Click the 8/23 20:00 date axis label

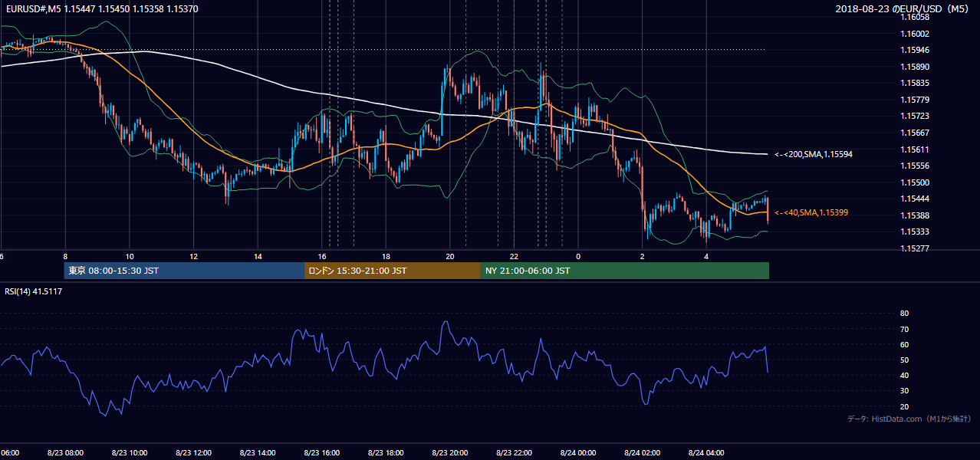point(449,452)
